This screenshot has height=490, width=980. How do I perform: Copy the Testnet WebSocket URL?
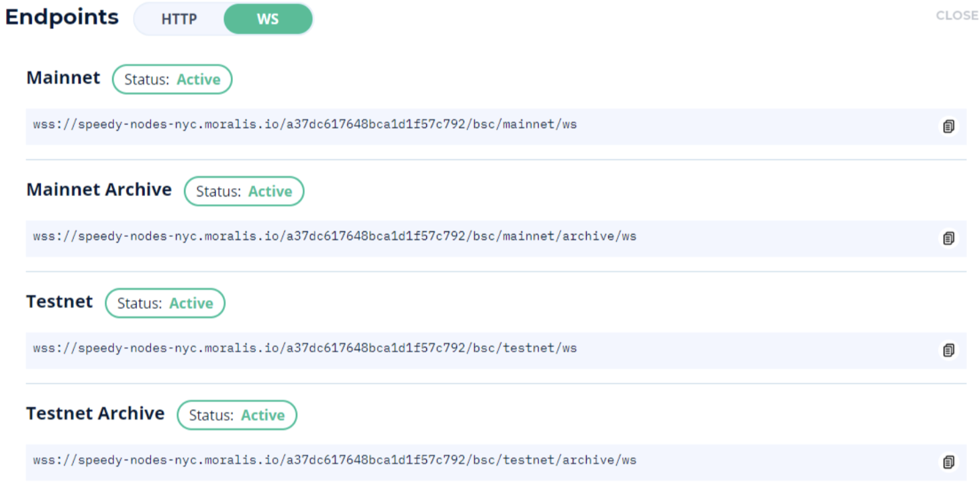point(948,350)
